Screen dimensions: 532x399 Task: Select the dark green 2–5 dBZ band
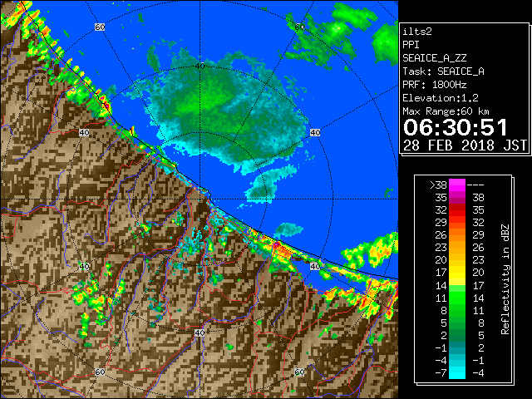pos(457,335)
